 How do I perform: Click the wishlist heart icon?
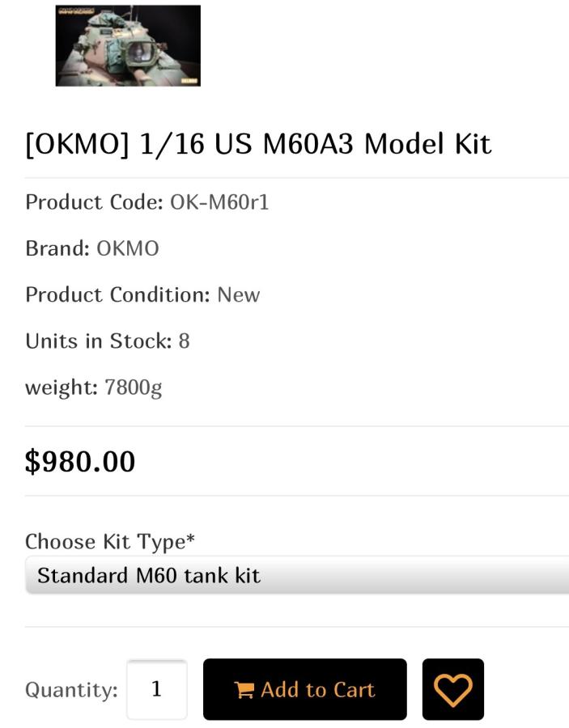pyautogui.click(x=452, y=689)
